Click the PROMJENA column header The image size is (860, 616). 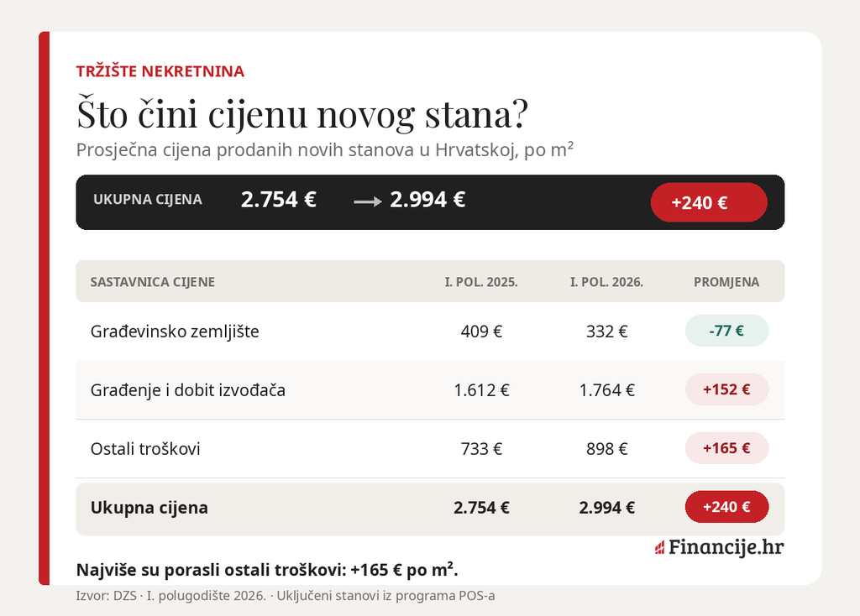coord(726,282)
